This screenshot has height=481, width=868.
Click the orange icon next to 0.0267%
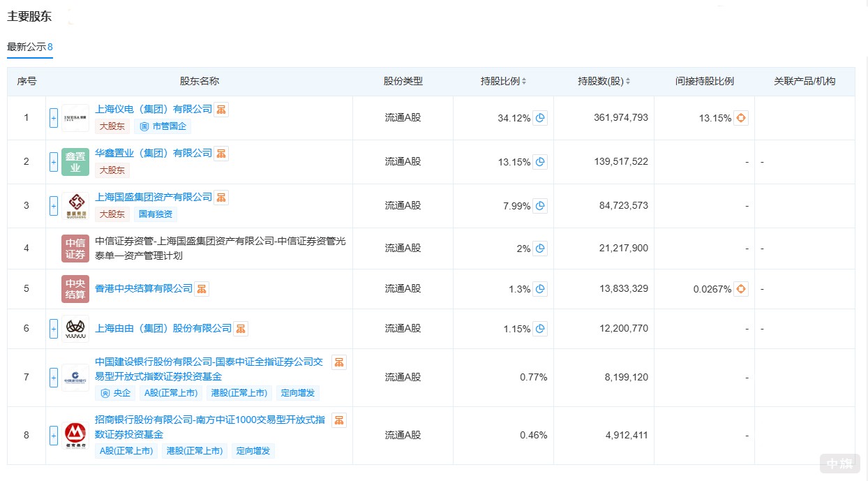point(741,288)
